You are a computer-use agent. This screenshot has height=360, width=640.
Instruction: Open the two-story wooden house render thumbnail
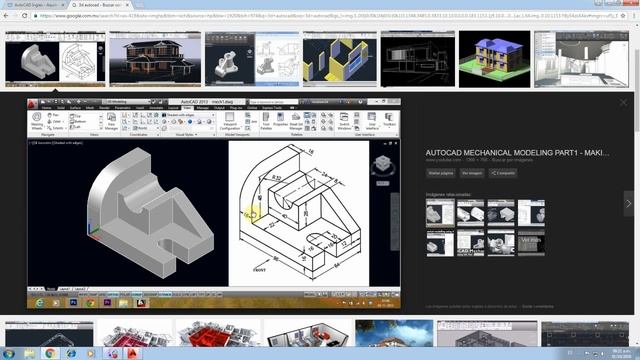155,59
